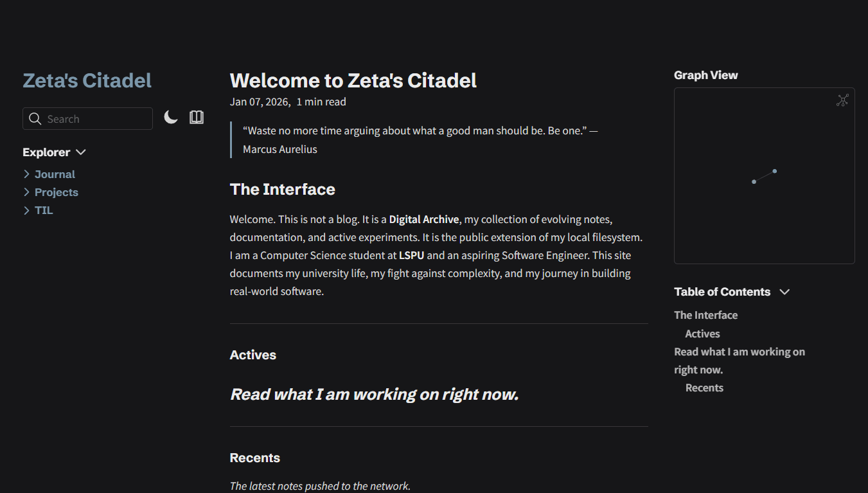
Task: Click the left node in graph view
Action: point(754,182)
